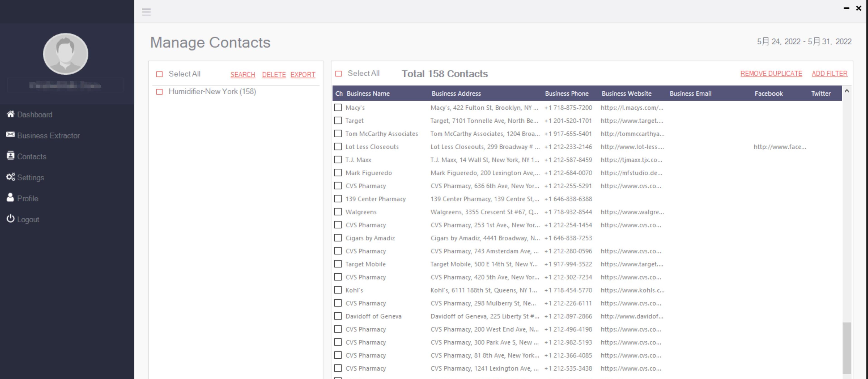Click phone +1 646-838-6388
This screenshot has width=868, height=379.
568,199
